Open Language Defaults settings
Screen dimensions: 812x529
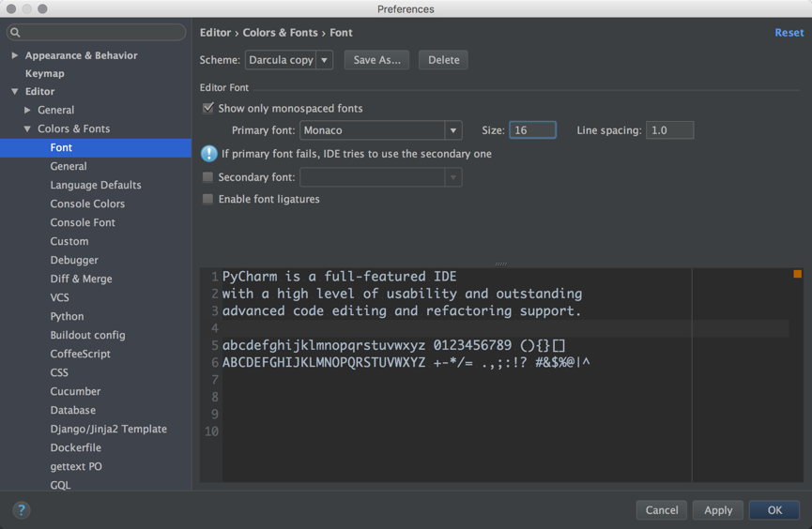pos(96,186)
